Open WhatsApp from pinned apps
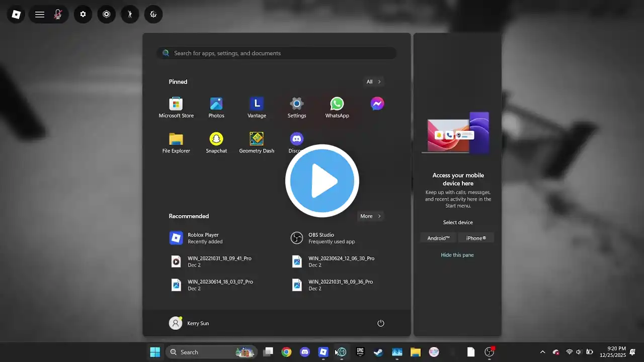 pos(337,108)
